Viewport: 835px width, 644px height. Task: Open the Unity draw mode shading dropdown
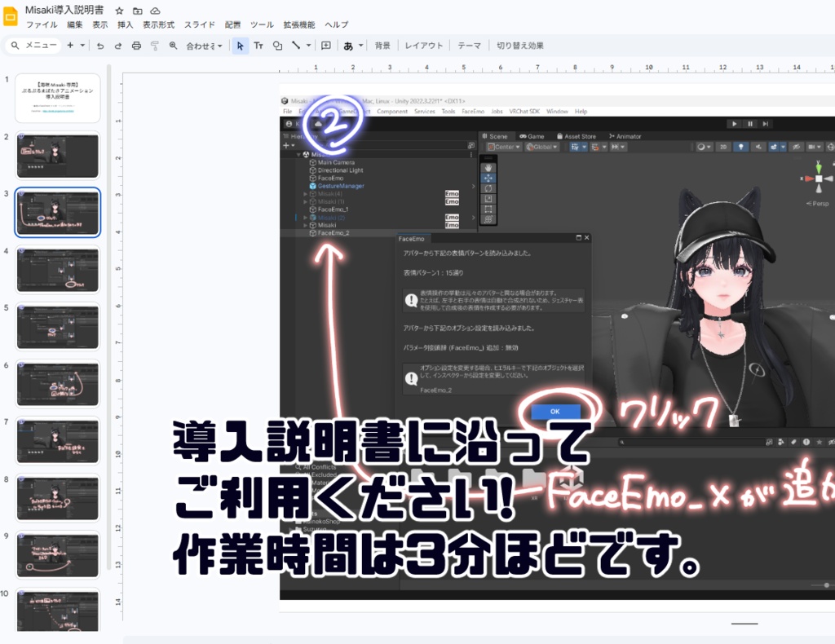point(704,147)
